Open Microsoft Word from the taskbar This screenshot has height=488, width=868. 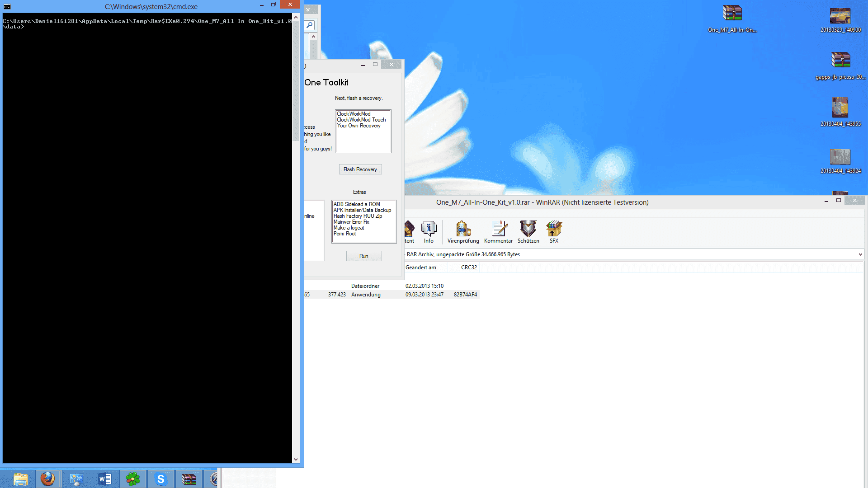click(x=105, y=479)
